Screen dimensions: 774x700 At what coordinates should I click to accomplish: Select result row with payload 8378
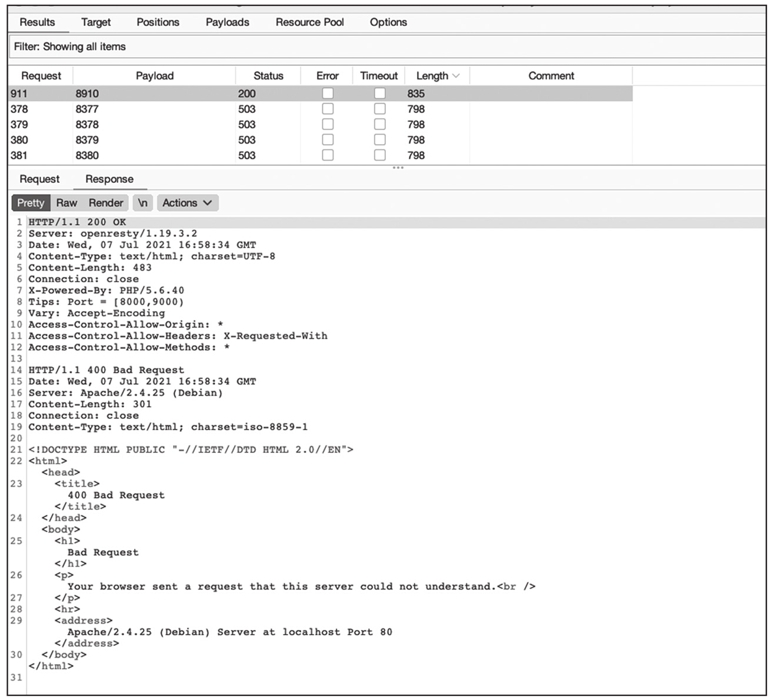tap(87, 125)
